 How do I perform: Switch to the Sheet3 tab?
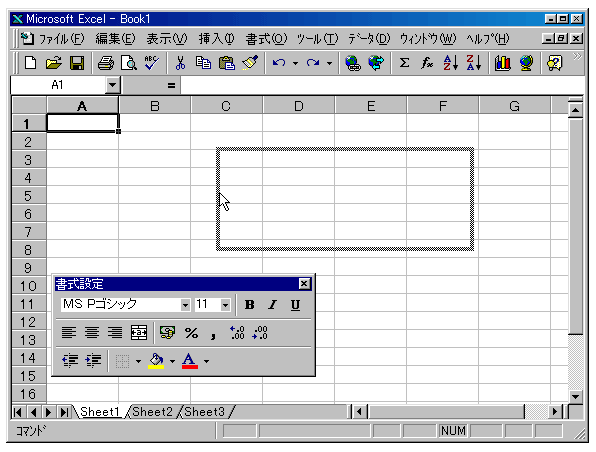(204, 412)
